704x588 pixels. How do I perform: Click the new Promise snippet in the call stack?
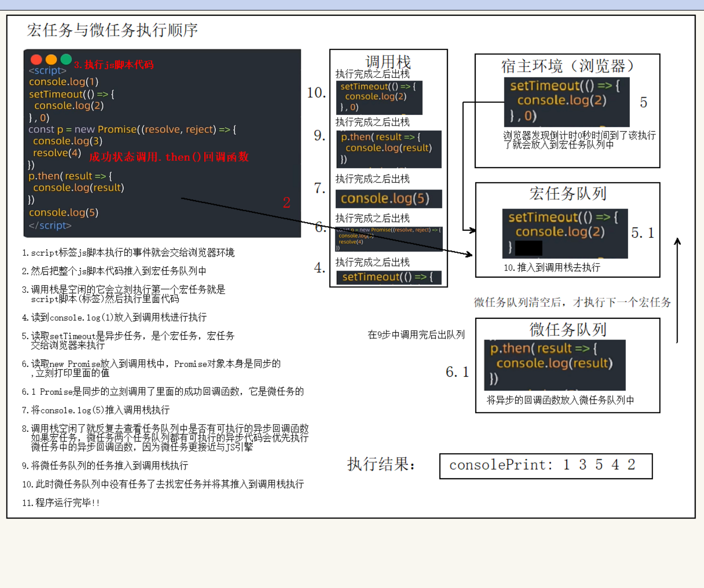pos(389,239)
